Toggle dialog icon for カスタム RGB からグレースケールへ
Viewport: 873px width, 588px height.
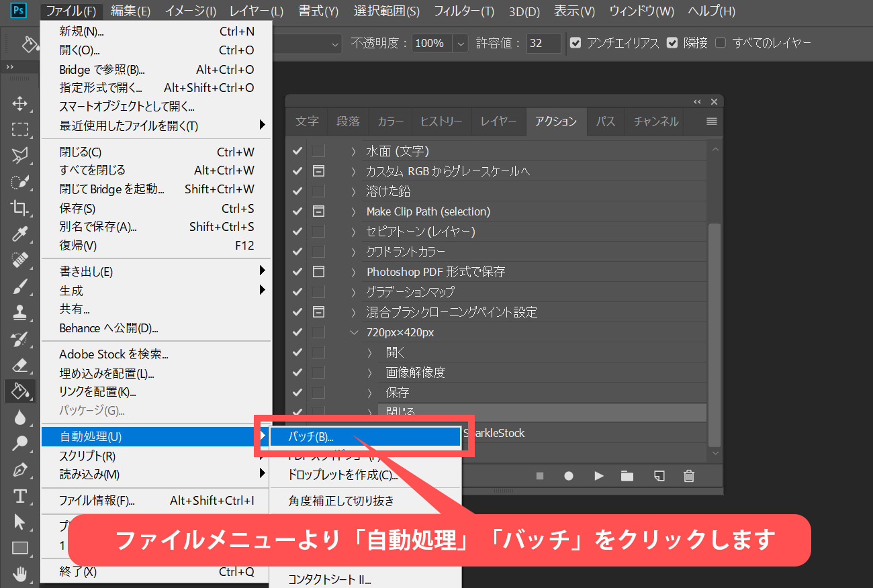318,171
